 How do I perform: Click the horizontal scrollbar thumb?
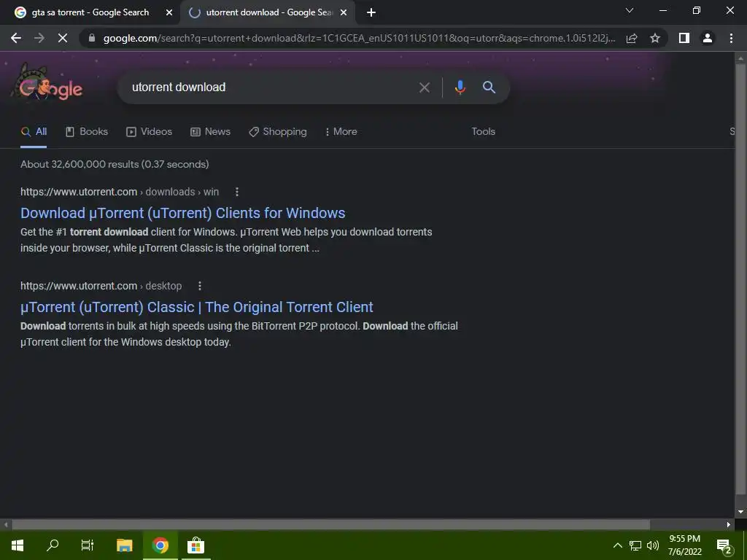coord(331,525)
